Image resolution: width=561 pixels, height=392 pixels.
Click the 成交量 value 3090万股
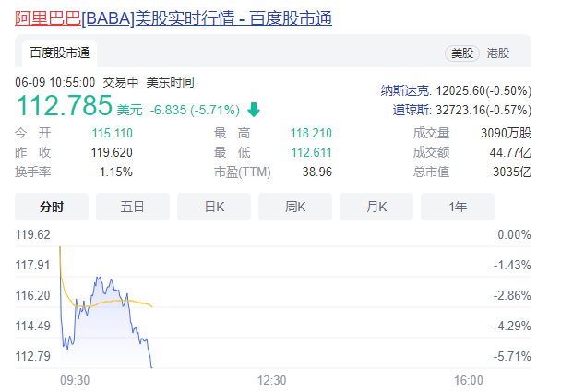(507, 133)
